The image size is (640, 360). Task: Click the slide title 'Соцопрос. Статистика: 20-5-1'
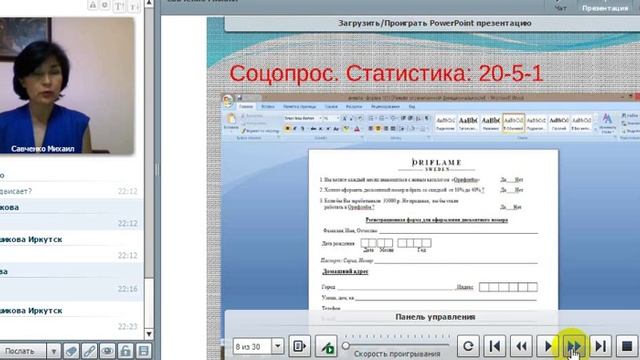click(x=386, y=74)
